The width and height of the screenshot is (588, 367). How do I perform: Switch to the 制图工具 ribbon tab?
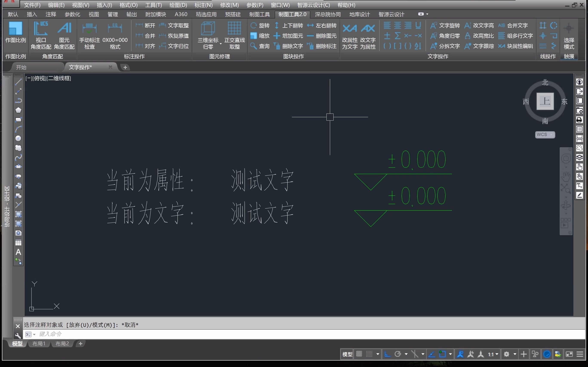pos(259,14)
